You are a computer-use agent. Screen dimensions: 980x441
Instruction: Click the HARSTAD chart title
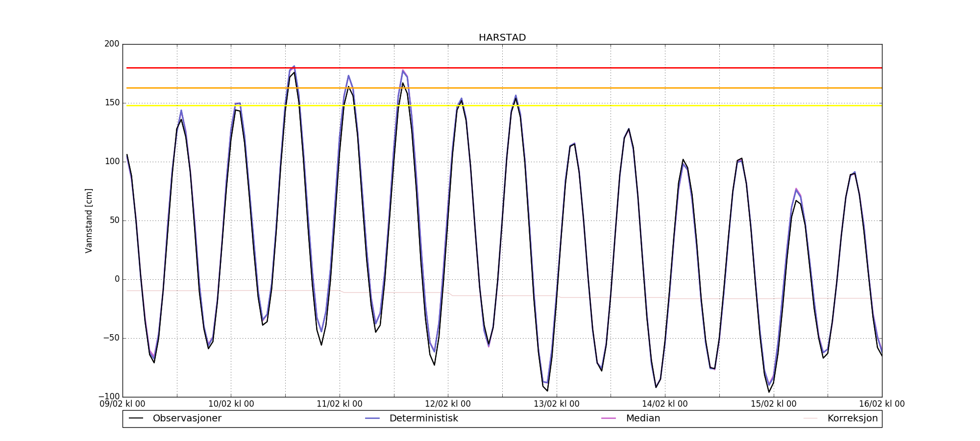point(502,38)
